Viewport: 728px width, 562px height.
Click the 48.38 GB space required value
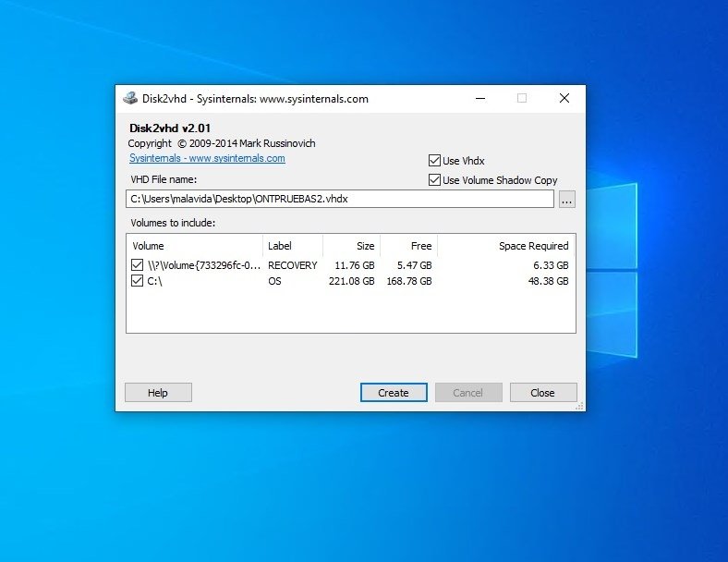click(549, 281)
